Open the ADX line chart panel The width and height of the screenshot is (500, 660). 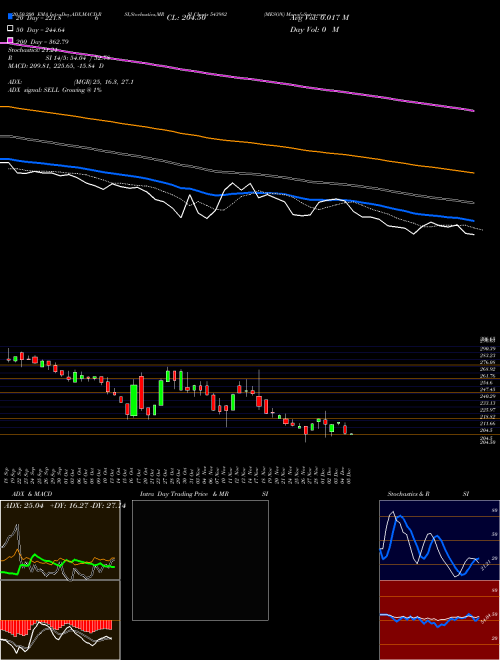pos(60,540)
